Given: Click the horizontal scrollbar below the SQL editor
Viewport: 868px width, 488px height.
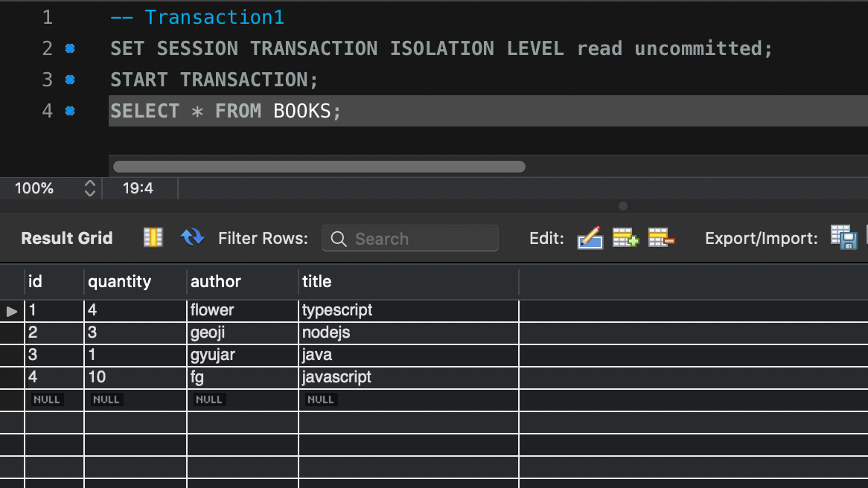Looking at the screenshot, I should point(319,167).
